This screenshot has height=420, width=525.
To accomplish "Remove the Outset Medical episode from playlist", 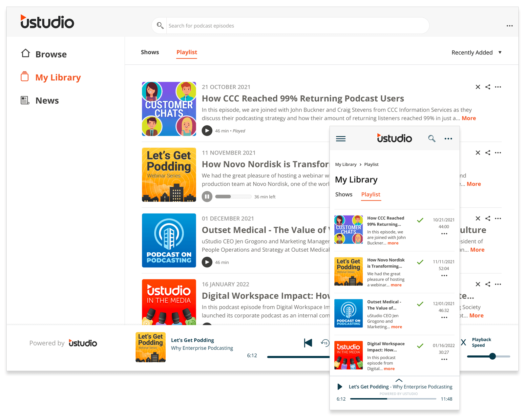I will [478, 219].
